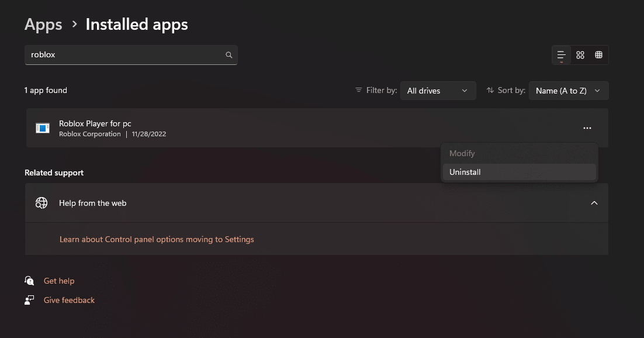Image resolution: width=644 pixels, height=338 pixels.
Task: Open the Give feedback link
Action: 69,300
